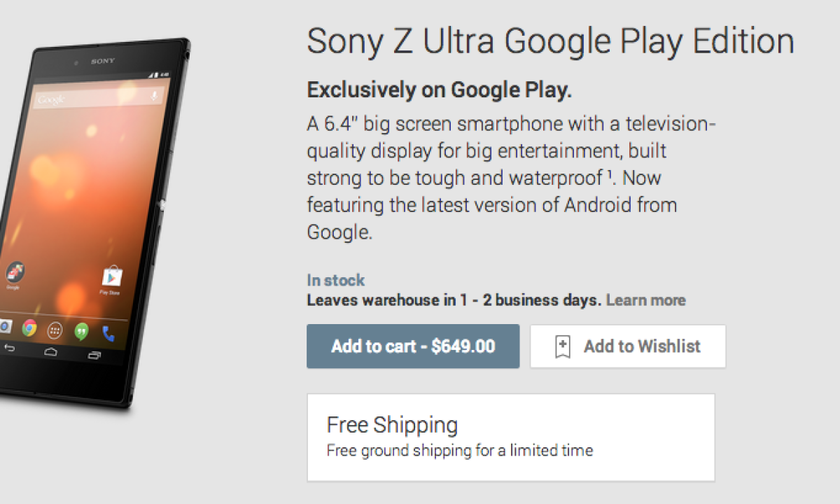
Task: Click the Sony Z Ultra Google Play Edition title
Action: 550,42
